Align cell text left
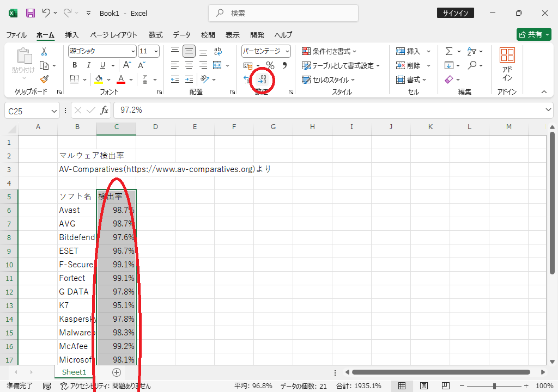Viewport: 558px width, 392px height. 175,65
